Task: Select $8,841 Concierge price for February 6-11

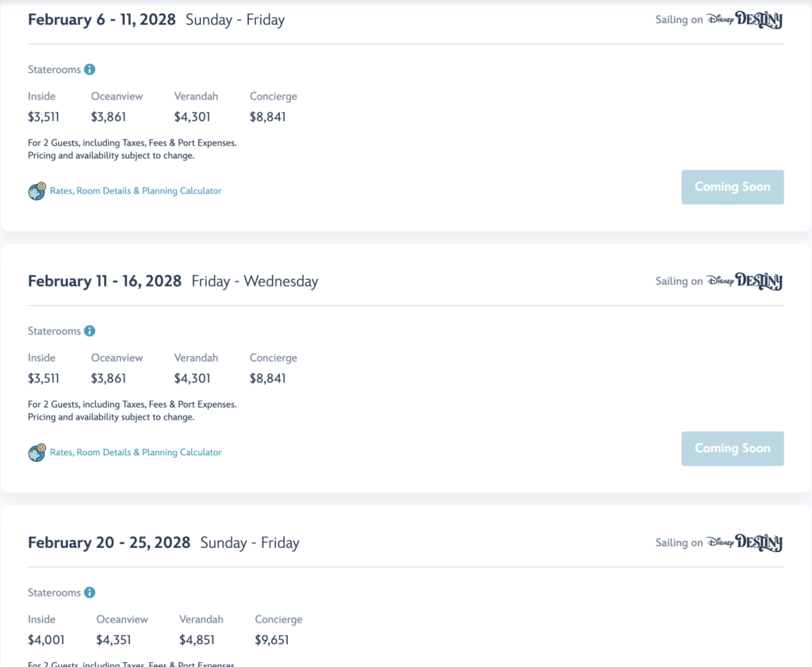Action: (x=268, y=117)
